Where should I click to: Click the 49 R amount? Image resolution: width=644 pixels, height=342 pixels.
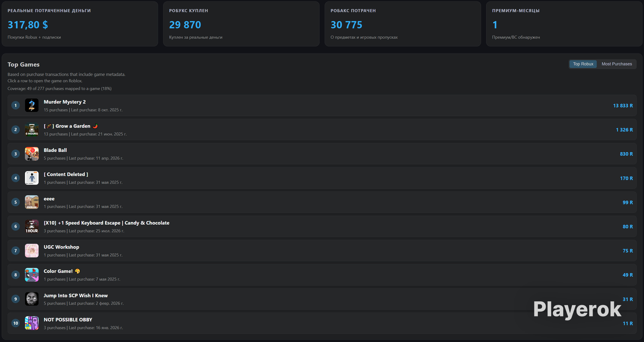click(x=628, y=275)
